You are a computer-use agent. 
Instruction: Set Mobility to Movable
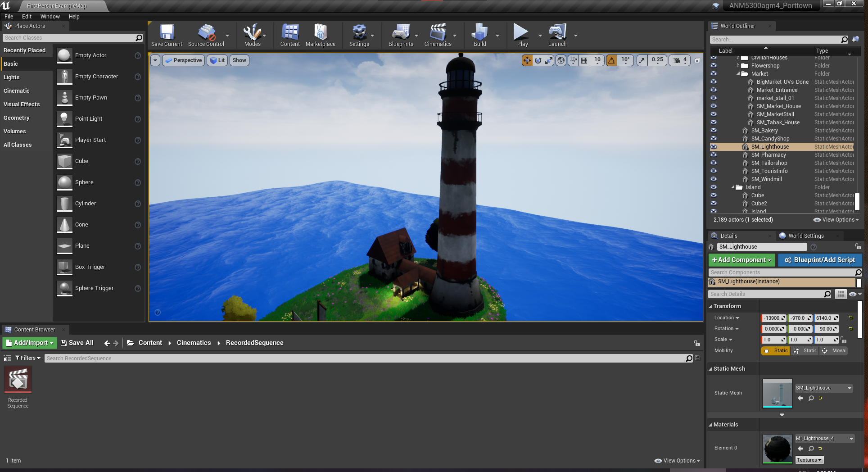833,351
